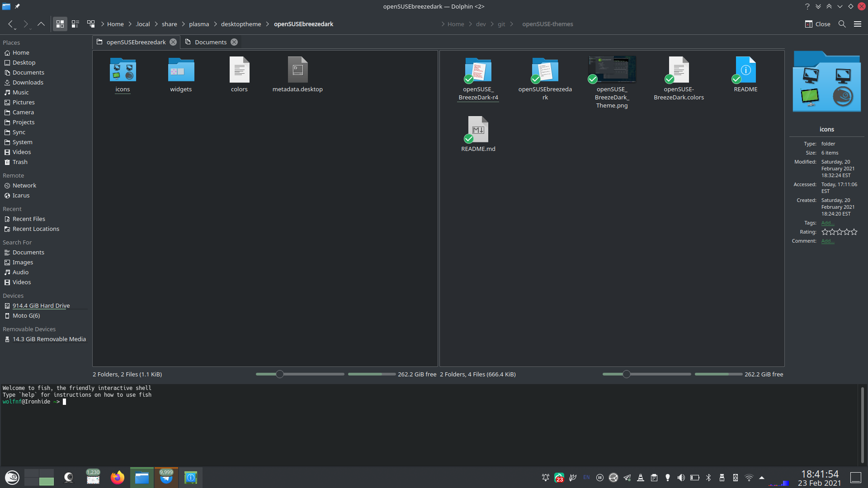This screenshot has height=488, width=868.
Task: Go up to parent folder arrow
Action: tap(41, 24)
